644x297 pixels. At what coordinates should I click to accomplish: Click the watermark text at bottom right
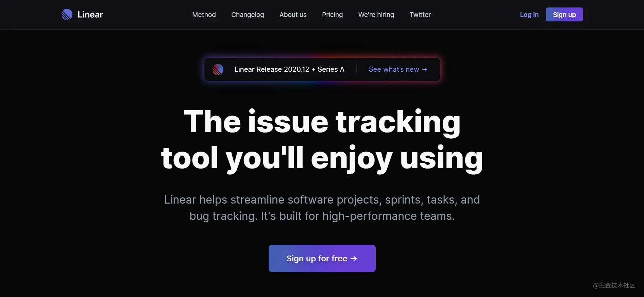[614, 285]
